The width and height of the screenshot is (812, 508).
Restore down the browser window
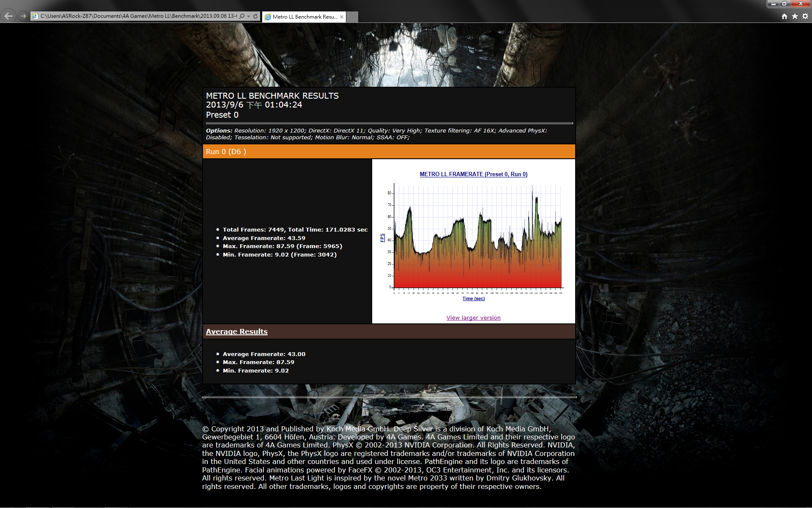[x=784, y=4]
